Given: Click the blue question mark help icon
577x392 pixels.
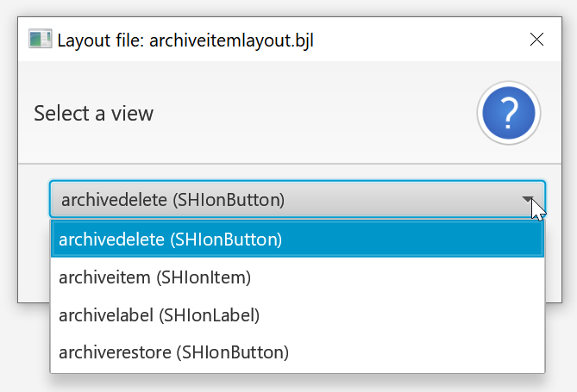Looking at the screenshot, I should click(509, 113).
